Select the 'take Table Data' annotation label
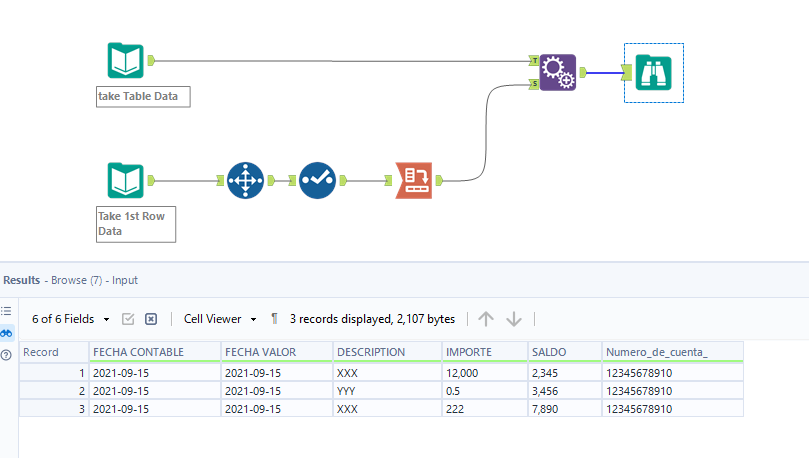The image size is (809, 458). (142, 97)
